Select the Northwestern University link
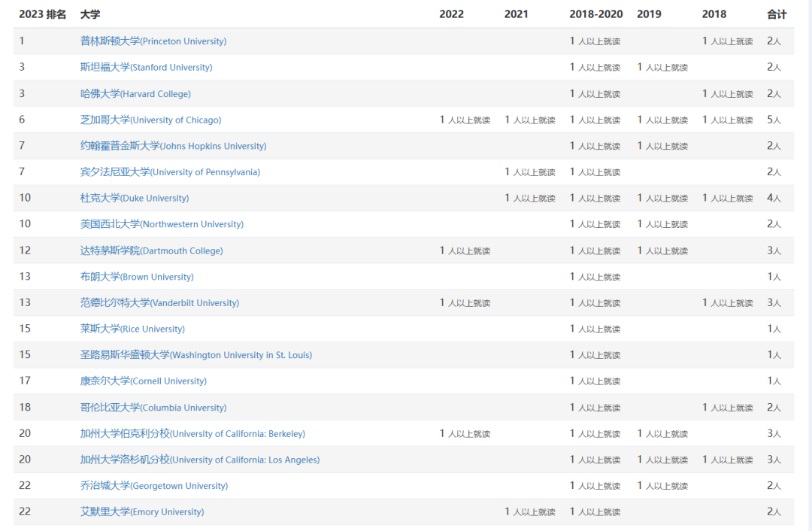The image size is (812, 531). click(162, 224)
